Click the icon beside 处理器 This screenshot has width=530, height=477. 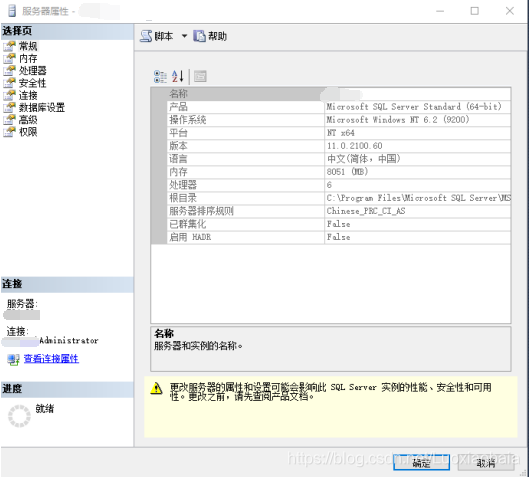pos(9,70)
